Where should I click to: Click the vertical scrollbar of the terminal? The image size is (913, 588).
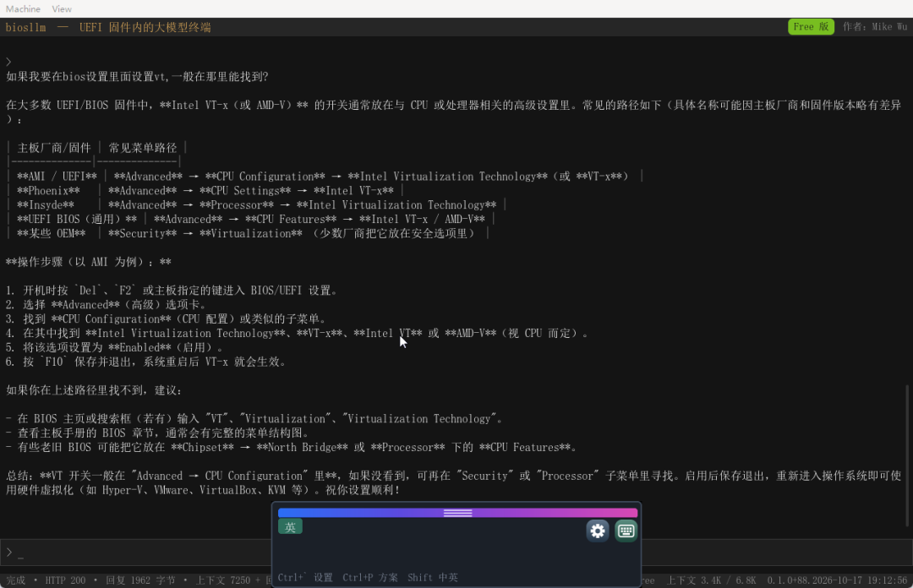pos(906,455)
